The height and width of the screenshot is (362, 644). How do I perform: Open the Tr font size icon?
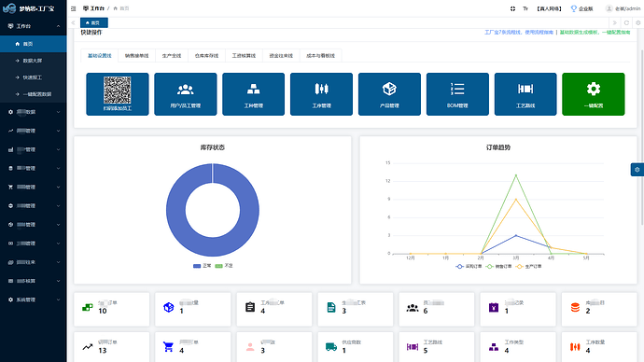coord(525,8)
